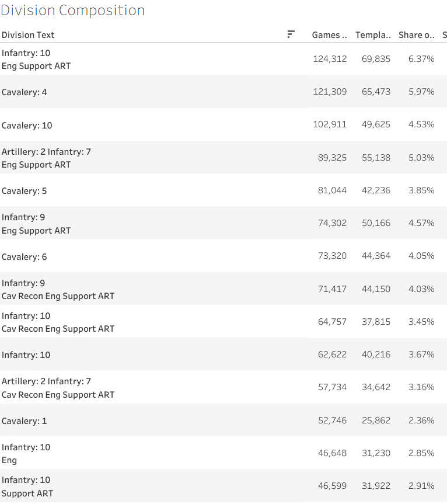The width and height of the screenshot is (447, 504).
Task: Click the Division Composition title
Action: pos(73,11)
